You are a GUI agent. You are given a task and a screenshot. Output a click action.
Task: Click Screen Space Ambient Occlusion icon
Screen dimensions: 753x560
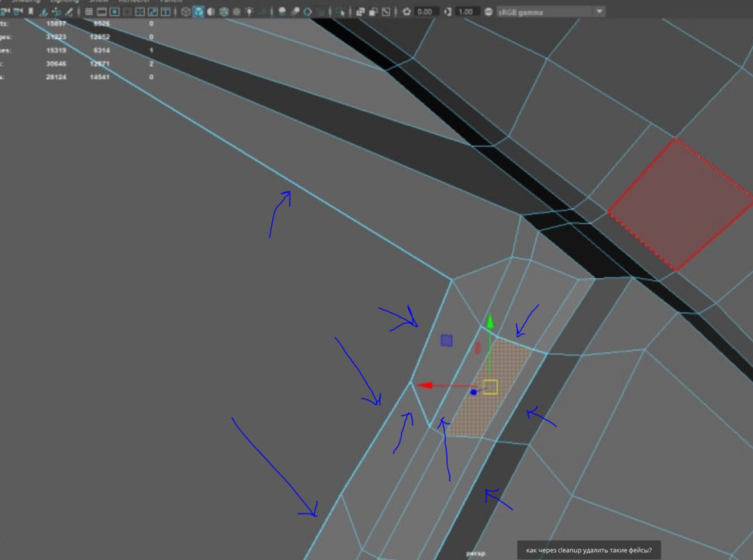pos(282,11)
